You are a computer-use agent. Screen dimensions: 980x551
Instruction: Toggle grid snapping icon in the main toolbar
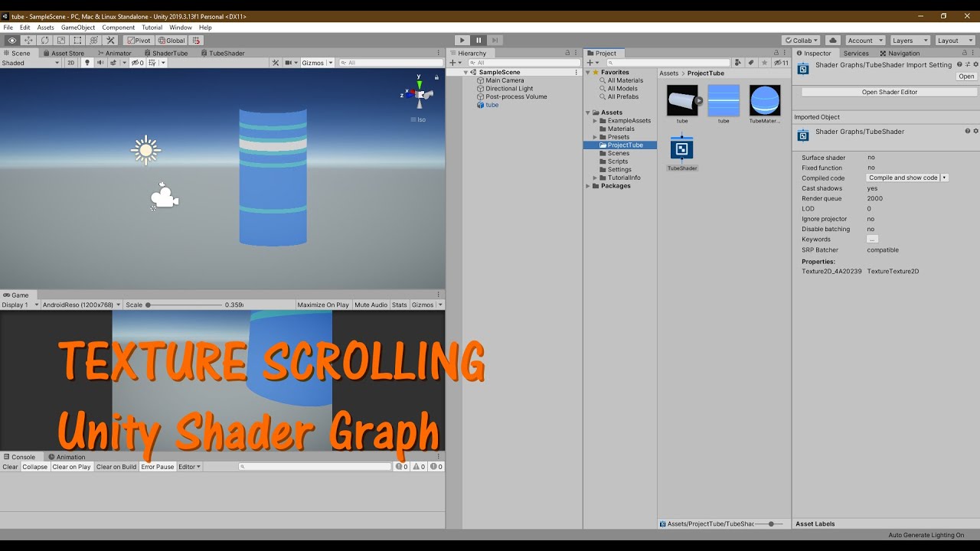tap(196, 41)
